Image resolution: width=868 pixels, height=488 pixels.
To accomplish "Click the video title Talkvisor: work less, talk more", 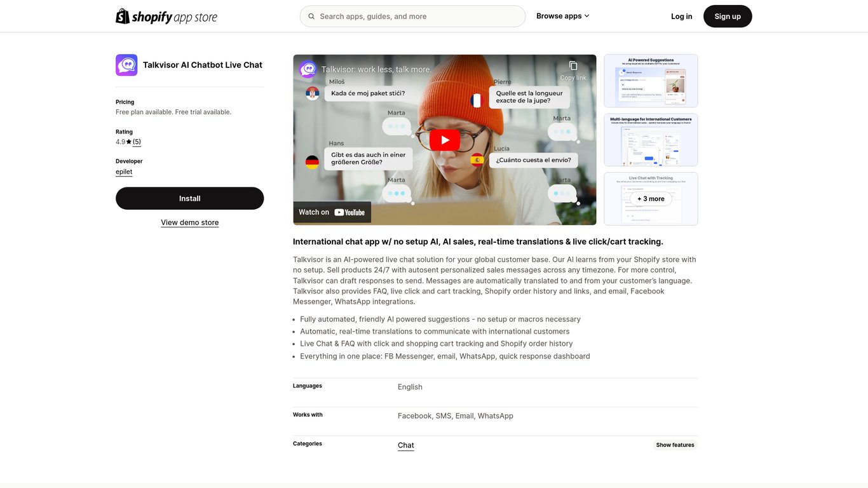I will pyautogui.click(x=376, y=69).
